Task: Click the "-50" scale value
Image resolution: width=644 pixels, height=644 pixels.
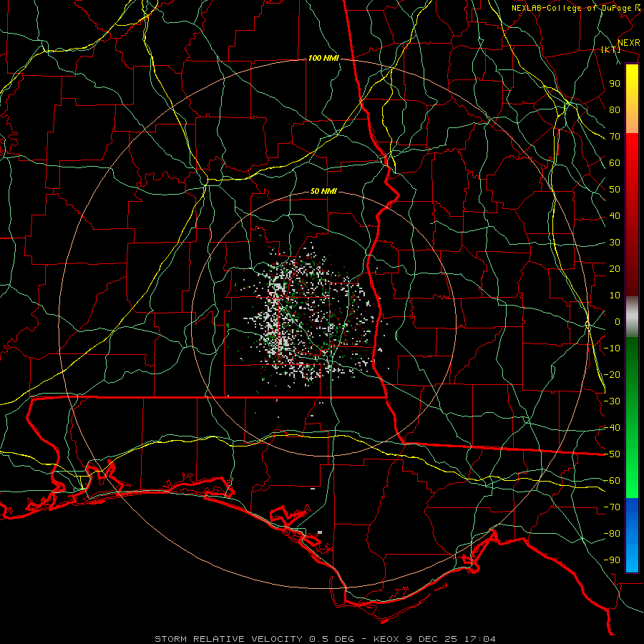Action: tap(612, 454)
